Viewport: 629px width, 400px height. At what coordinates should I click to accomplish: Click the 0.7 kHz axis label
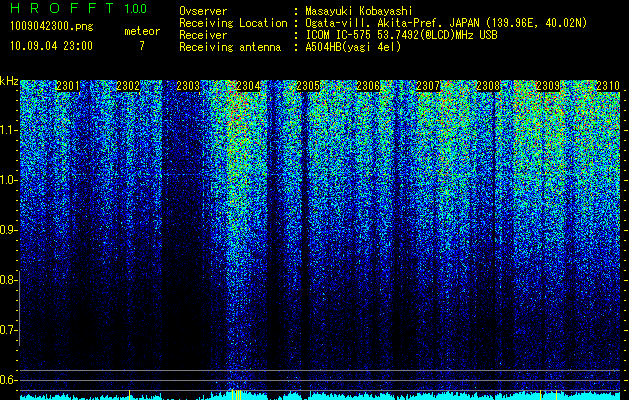coord(8,330)
